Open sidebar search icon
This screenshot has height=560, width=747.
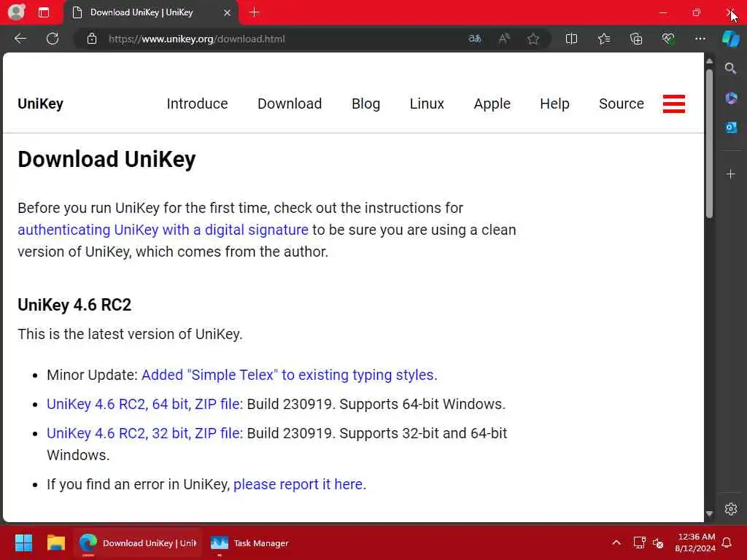[x=731, y=69]
